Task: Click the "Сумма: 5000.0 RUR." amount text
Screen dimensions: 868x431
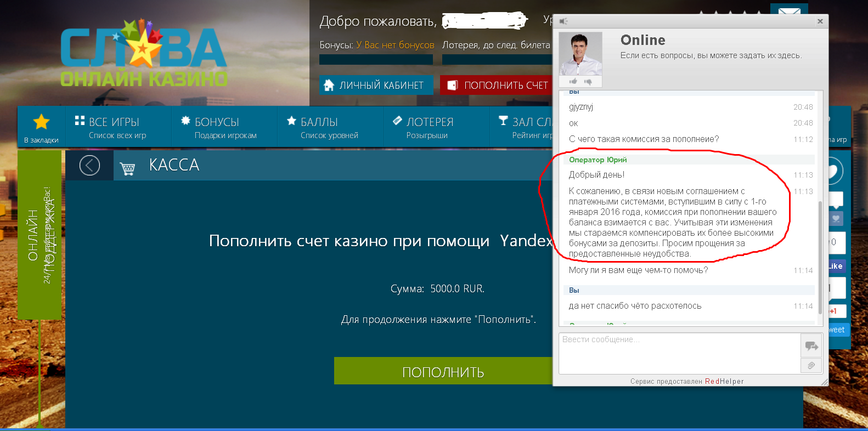Action: pyautogui.click(x=437, y=289)
